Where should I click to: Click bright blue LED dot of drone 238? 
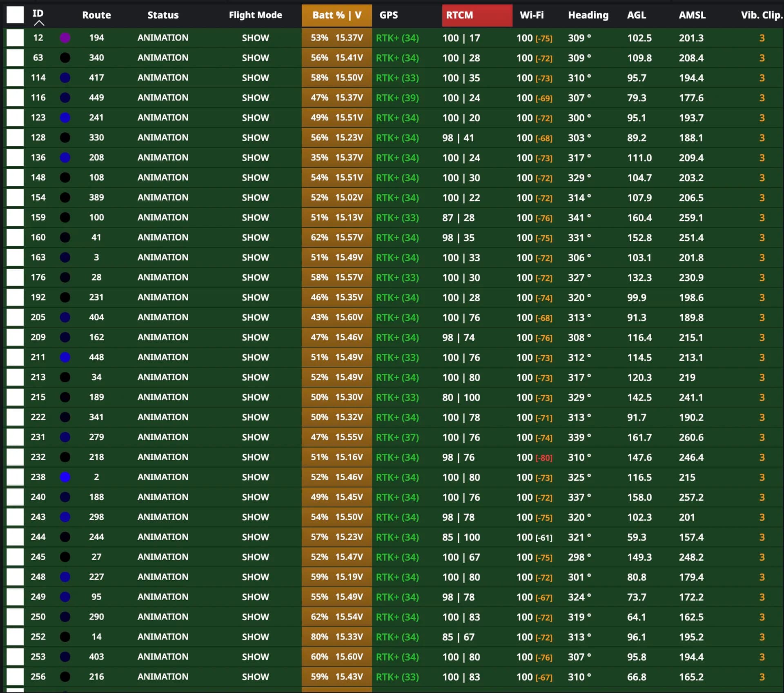pyautogui.click(x=65, y=477)
